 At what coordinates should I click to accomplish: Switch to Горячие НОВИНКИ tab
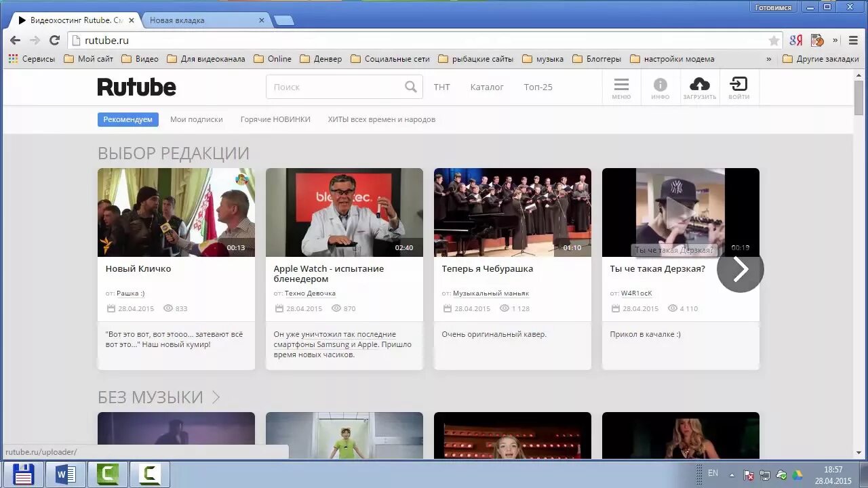pos(275,119)
